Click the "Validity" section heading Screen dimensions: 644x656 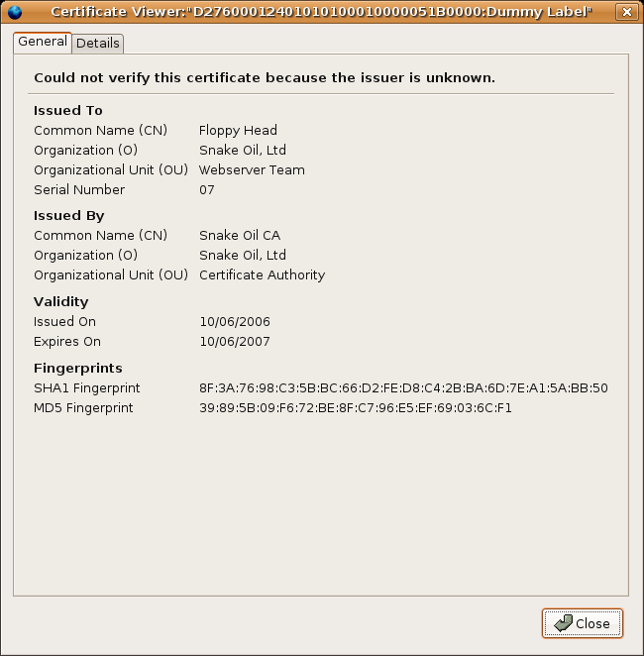pos(61,302)
